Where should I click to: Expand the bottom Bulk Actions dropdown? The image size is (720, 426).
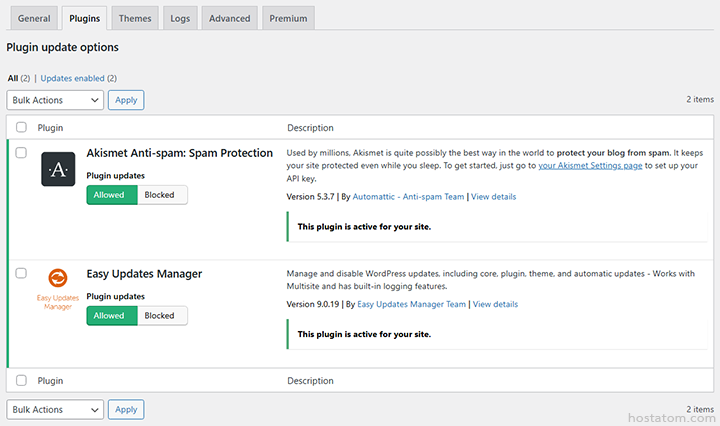[x=55, y=409]
